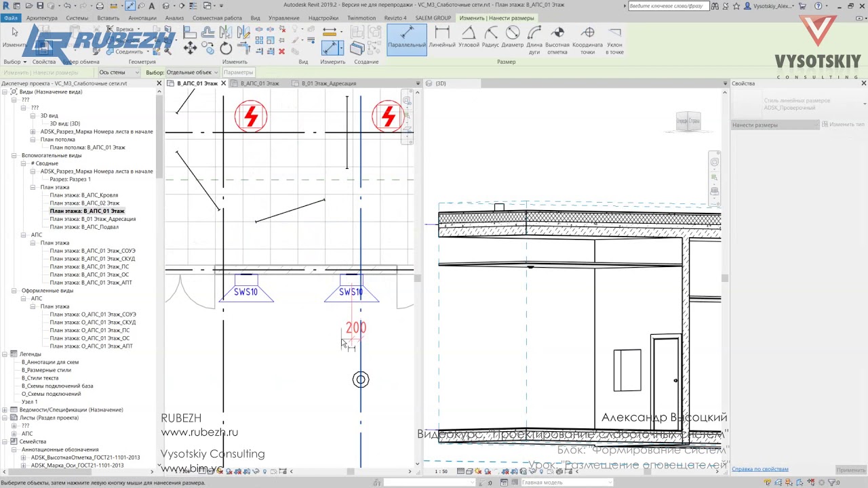Open the Системы ribbon tab
Image resolution: width=868 pixels, height=488 pixels.
click(77, 18)
